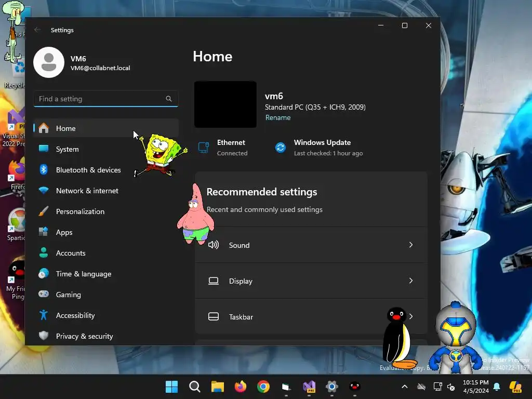Expand the Sound row chevron

coord(411,245)
